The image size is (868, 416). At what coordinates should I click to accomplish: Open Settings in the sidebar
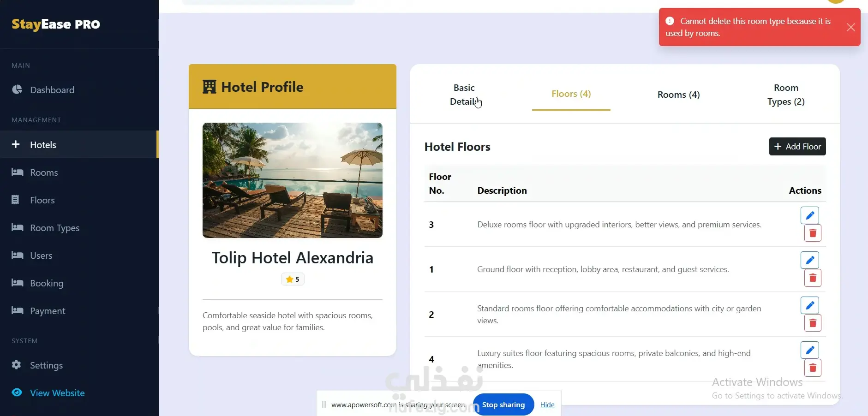pyautogui.click(x=79, y=365)
